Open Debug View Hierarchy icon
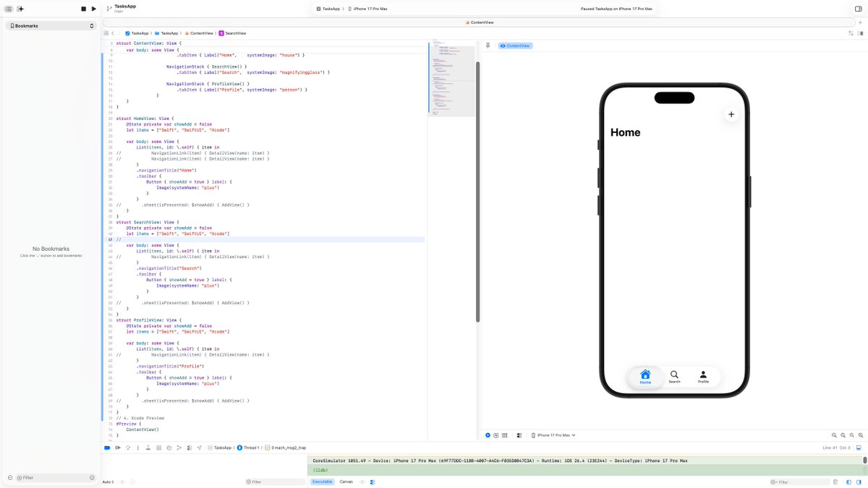This screenshot has width=868, height=488. 159,448
